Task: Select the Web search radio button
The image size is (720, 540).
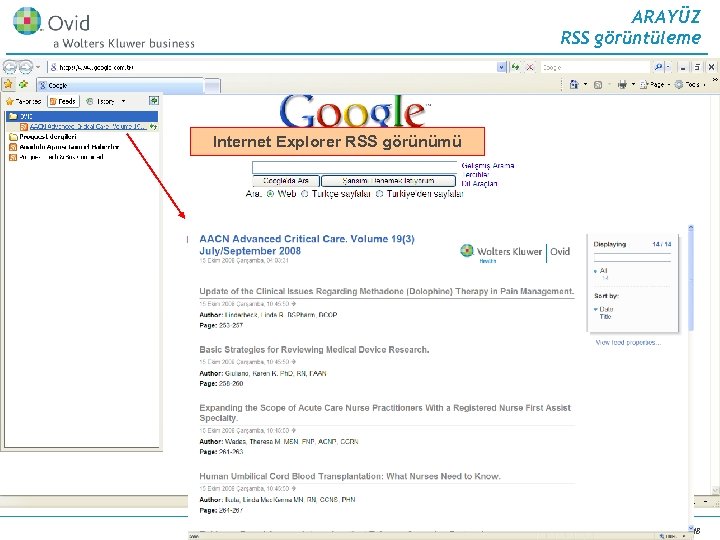Action: pyautogui.click(x=270, y=194)
